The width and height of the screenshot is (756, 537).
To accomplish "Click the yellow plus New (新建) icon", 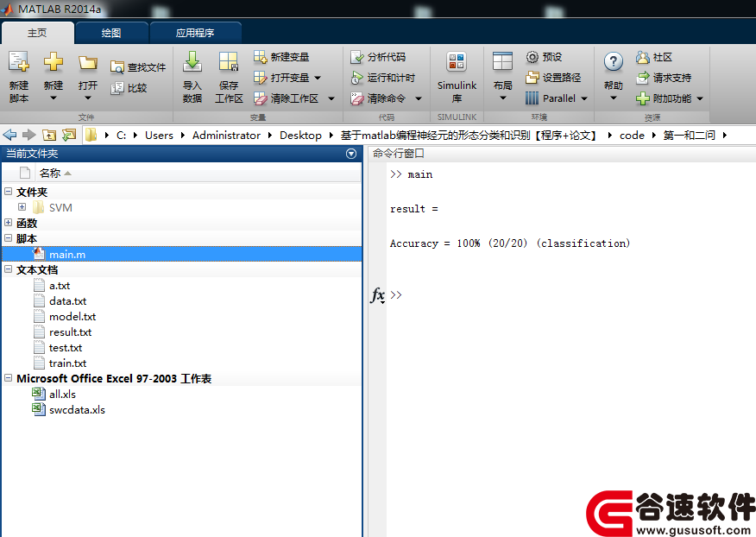I will [53, 62].
